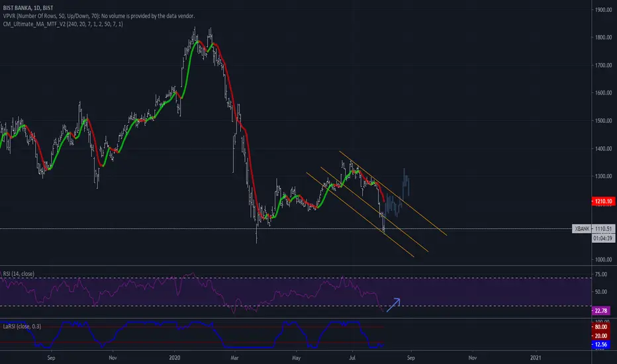Click the 2021 label on the time axis
Screen dimensions: 617x364
[536, 357]
